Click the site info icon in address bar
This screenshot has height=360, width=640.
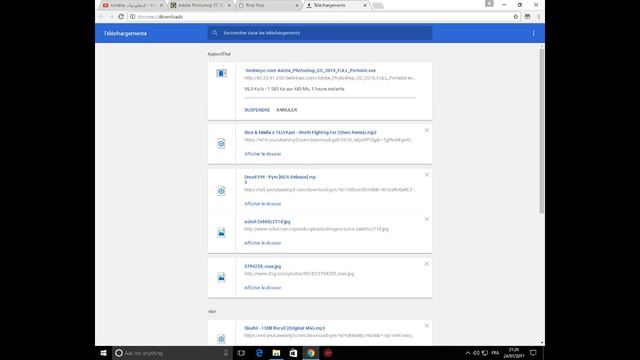point(132,17)
